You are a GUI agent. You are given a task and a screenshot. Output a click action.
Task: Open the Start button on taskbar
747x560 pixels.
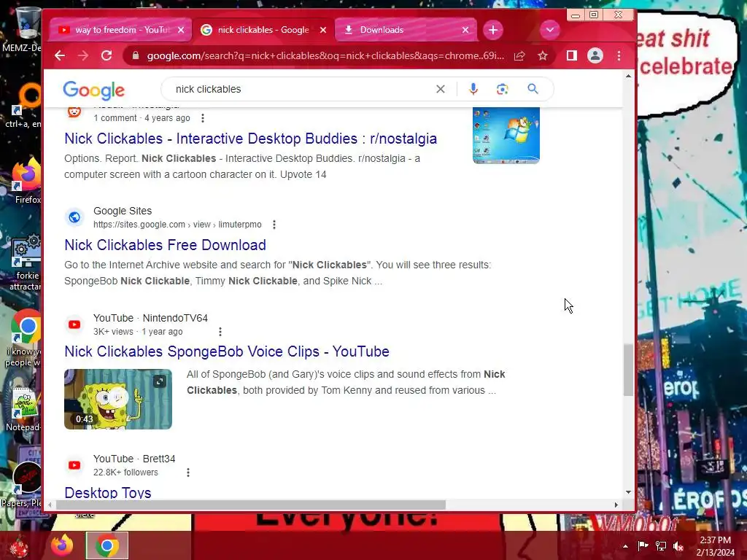coord(19,547)
